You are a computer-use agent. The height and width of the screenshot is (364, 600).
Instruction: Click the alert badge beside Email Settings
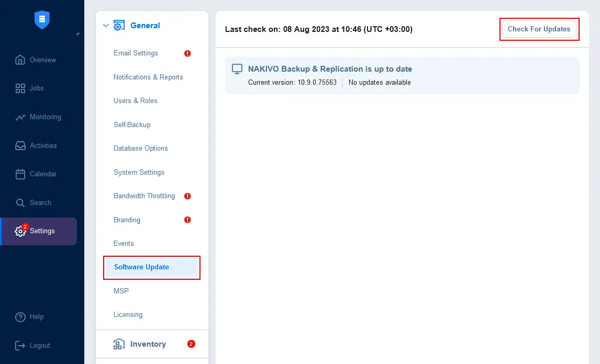point(187,53)
